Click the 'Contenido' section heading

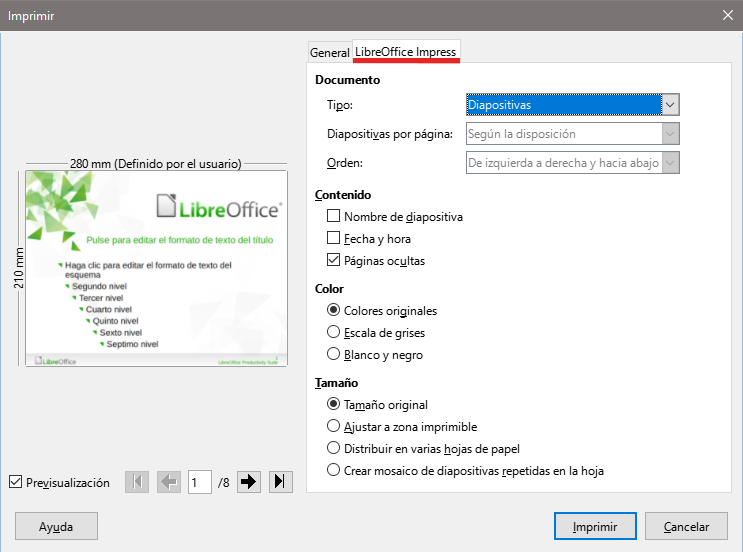(343, 195)
